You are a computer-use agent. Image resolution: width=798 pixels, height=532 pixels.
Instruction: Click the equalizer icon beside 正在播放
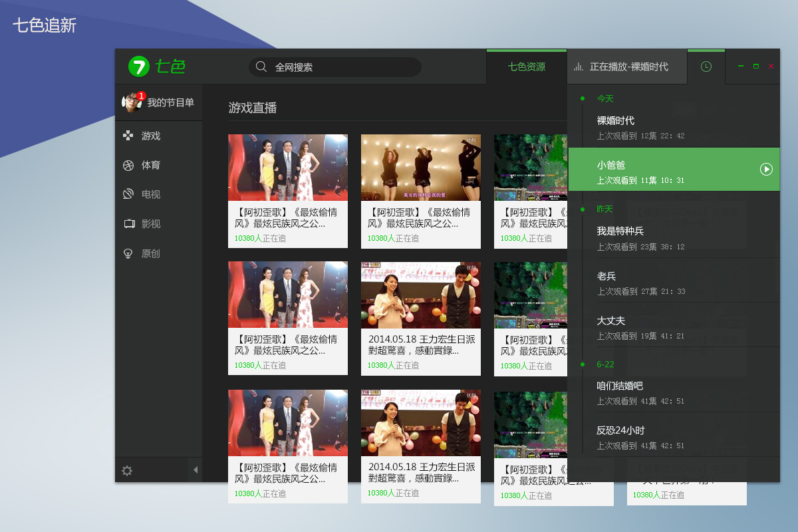[x=578, y=66]
